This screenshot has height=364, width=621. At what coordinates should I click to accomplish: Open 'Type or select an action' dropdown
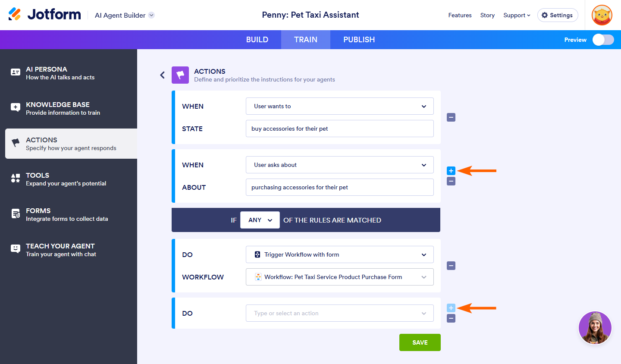[x=339, y=313]
